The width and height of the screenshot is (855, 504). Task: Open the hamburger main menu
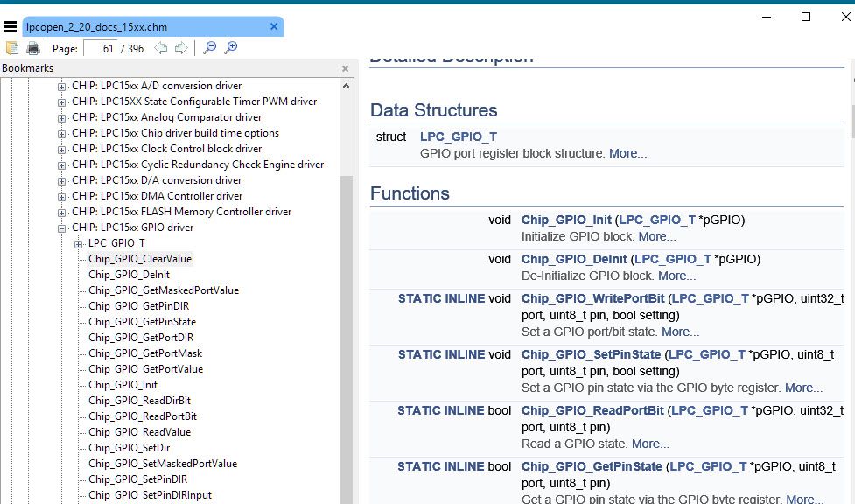[x=11, y=27]
